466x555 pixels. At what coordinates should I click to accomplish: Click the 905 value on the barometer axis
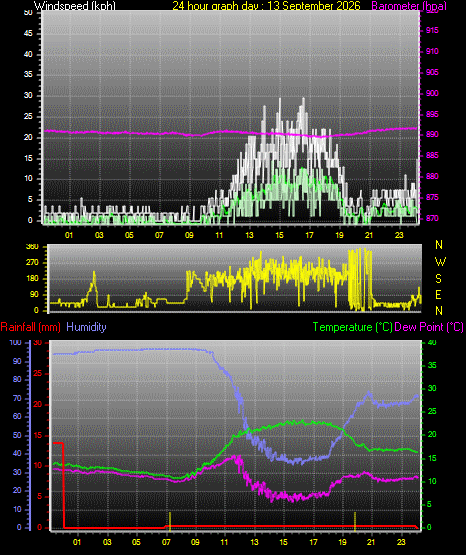[x=432, y=72]
